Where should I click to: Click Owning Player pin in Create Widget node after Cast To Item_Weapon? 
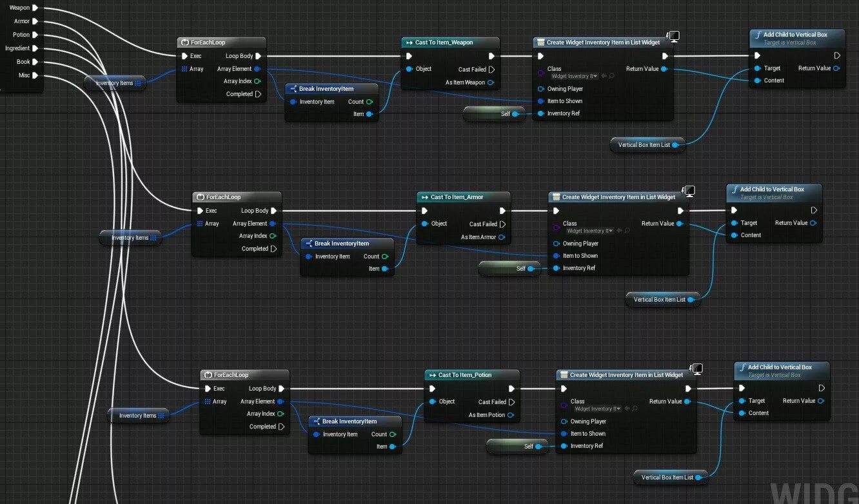pos(540,89)
